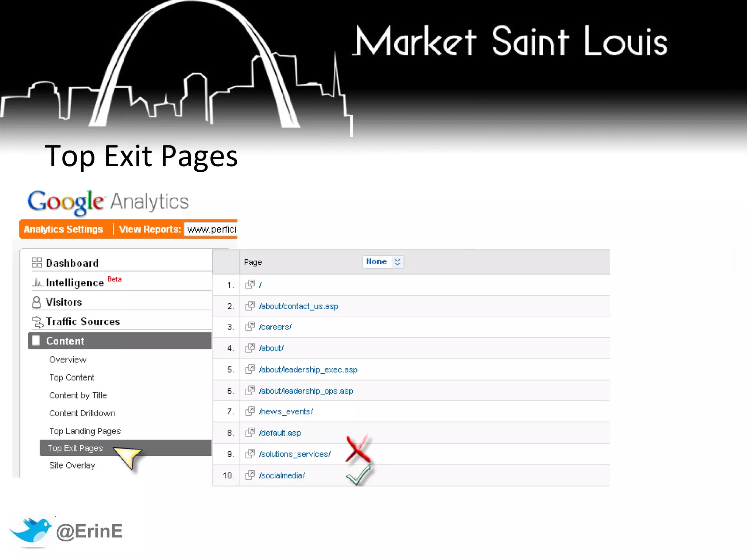This screenshot has width=747, height=560.
Task: Expand the Visitors section
Action: point(64,302)
